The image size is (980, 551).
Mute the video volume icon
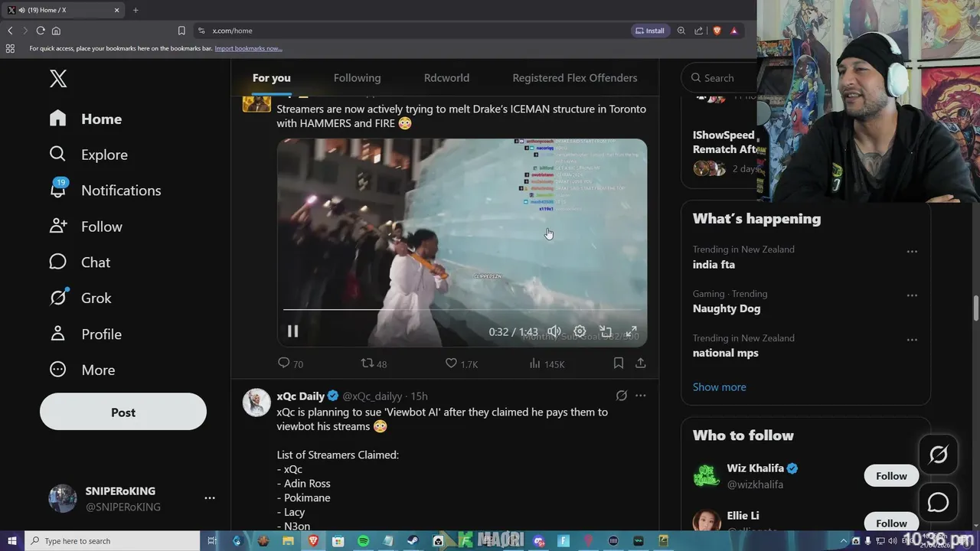[554, 331]
